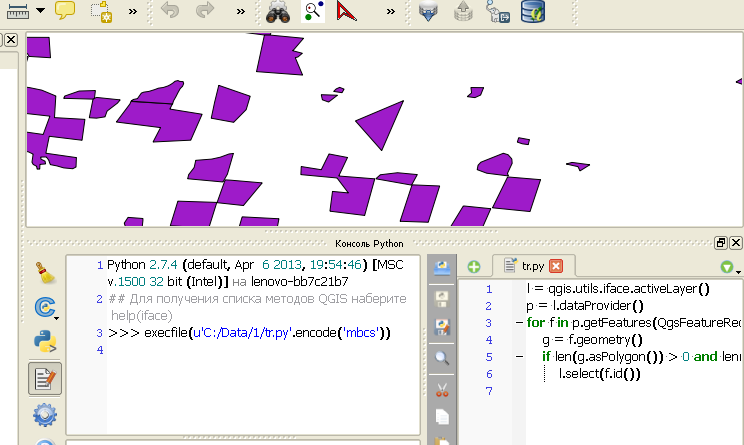The height and width of the screenshot is (445, 744).
Task: Expand hidden items after Redo
Action: [241, 11]
